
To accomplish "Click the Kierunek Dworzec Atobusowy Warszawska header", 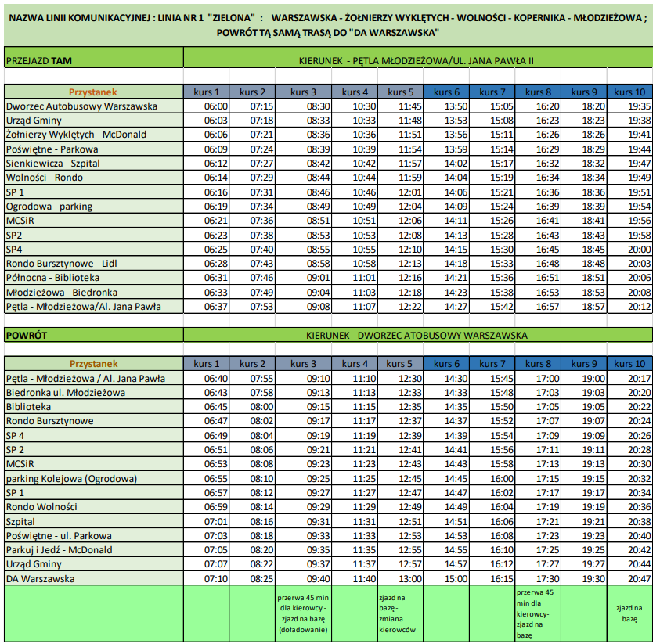I will tap(417, 335).
